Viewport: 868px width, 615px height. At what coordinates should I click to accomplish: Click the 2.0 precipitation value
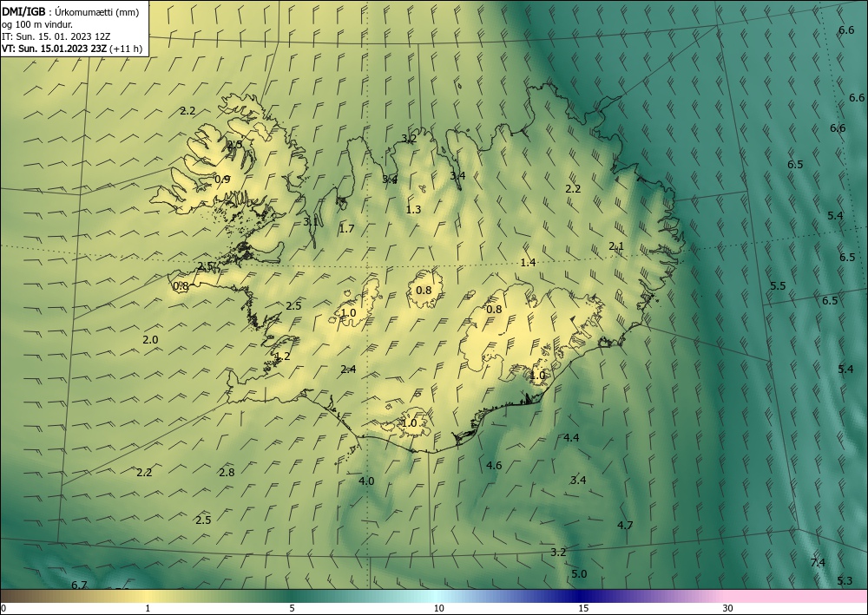[150, 340]
